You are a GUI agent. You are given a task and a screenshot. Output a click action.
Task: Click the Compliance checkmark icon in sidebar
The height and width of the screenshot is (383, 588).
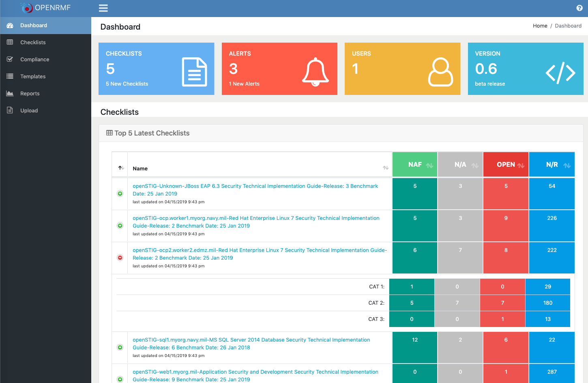tap(10, 59)
